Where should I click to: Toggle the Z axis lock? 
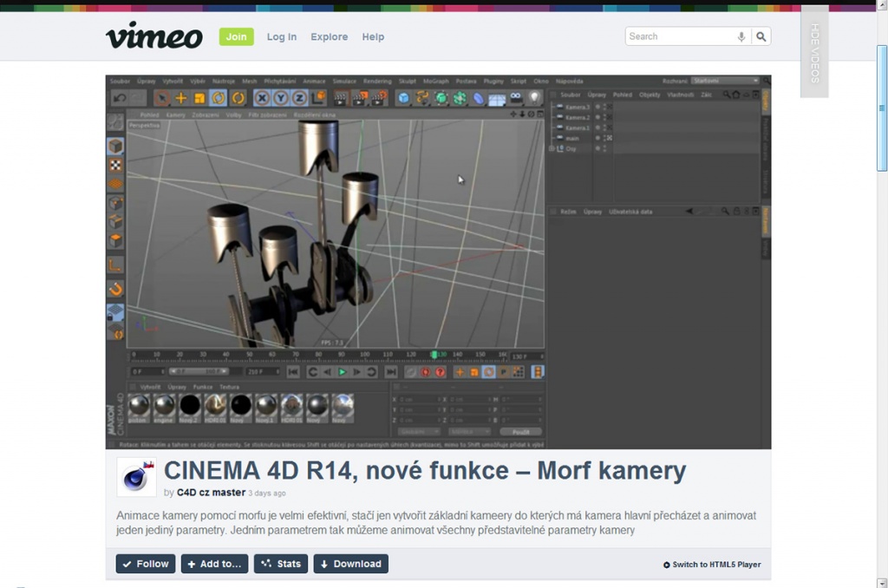299,98
